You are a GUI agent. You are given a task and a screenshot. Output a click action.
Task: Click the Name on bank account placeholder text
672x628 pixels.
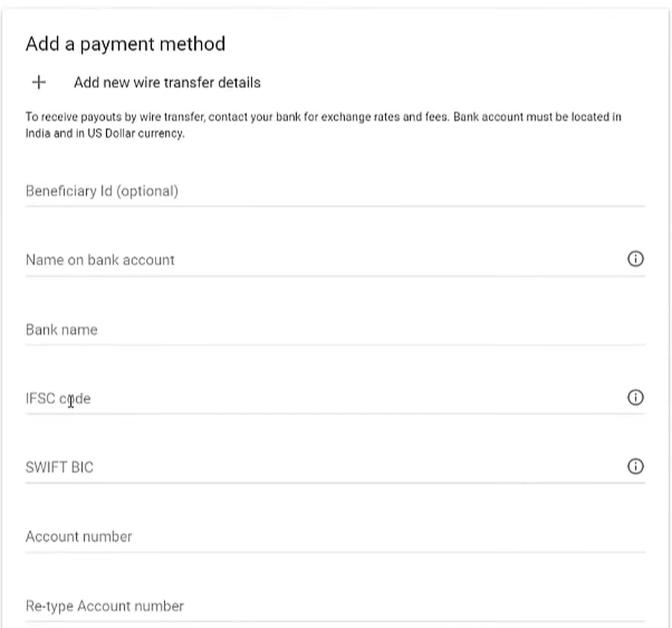(100, 260)
